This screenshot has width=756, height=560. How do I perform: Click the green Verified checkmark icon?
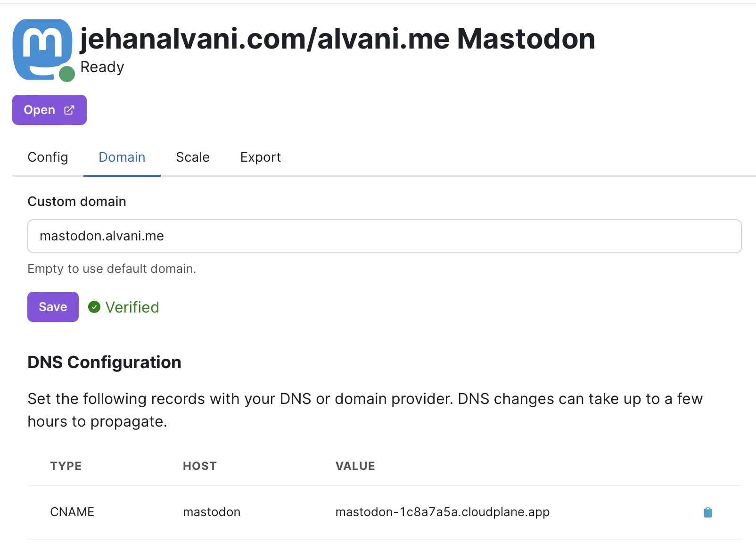[94, 307]
